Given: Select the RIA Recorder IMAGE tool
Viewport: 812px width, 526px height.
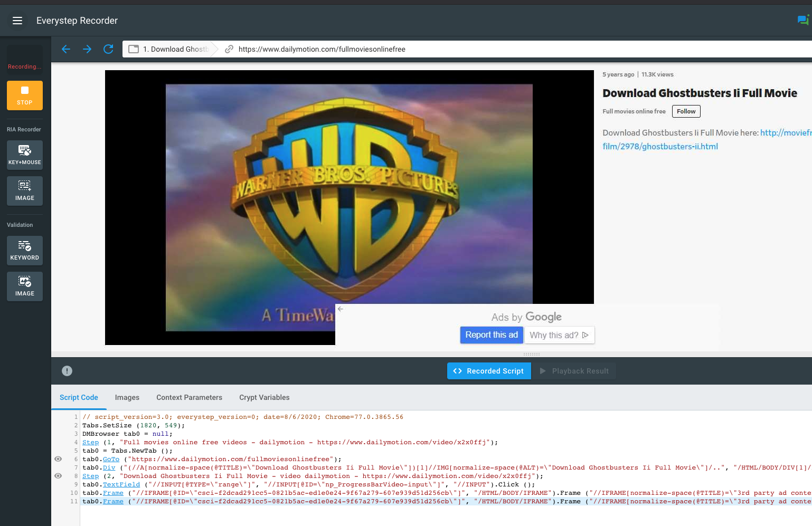Looking at the screenshot, I should pos(25,190).
